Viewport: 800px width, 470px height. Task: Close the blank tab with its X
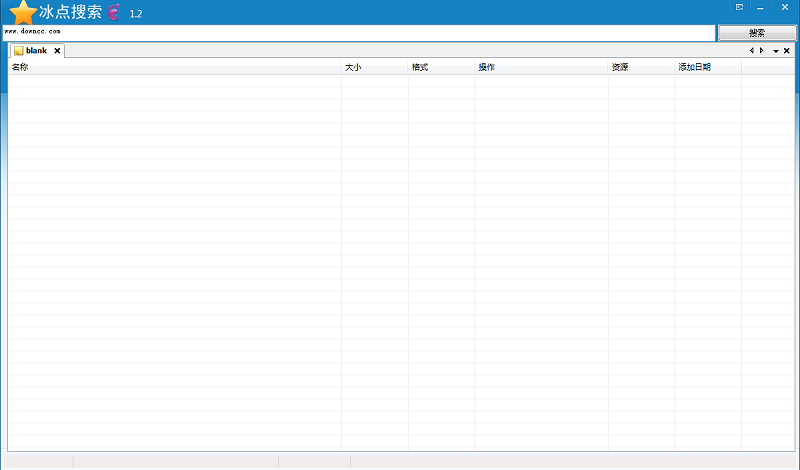pos(57,51)
